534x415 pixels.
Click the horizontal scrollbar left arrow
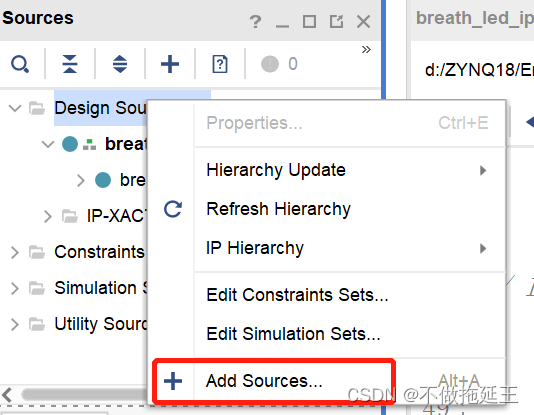tap(7, 395)
